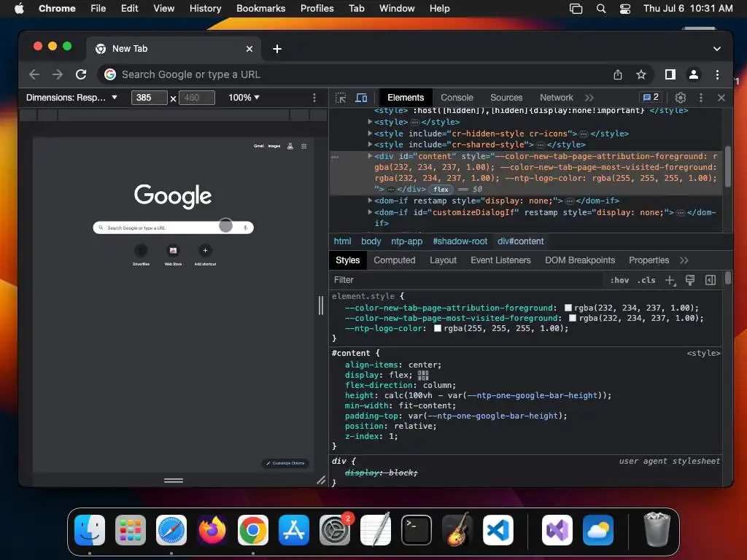This screenshot has height=560, width=747.
Task: Click the width field showing 385
Action: 149,98
